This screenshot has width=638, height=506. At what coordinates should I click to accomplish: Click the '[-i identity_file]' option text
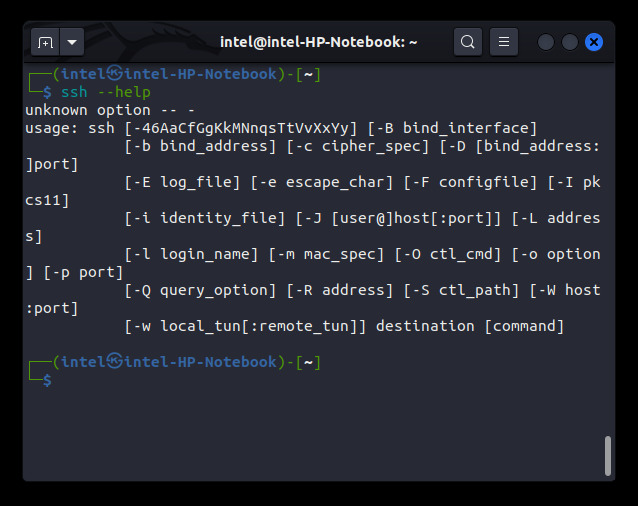click(205, 218)
